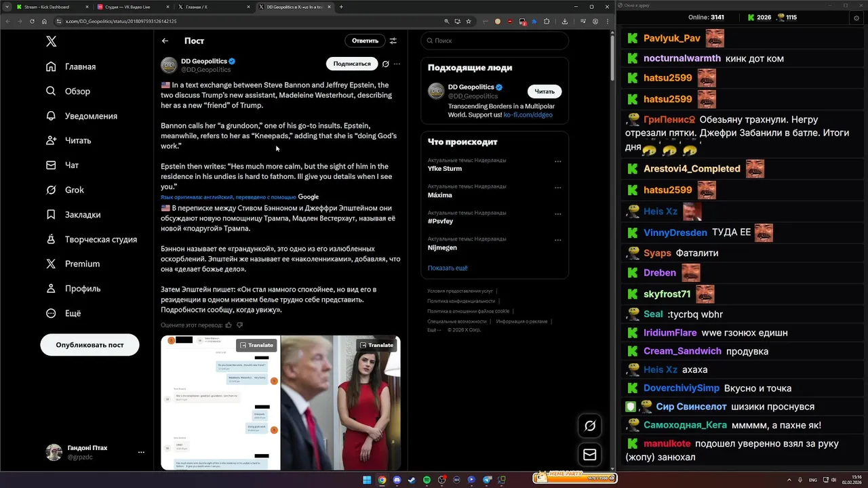Open Обзор search page
The height and width of the screenshot is (488, 868).
(x=68, y=91)
